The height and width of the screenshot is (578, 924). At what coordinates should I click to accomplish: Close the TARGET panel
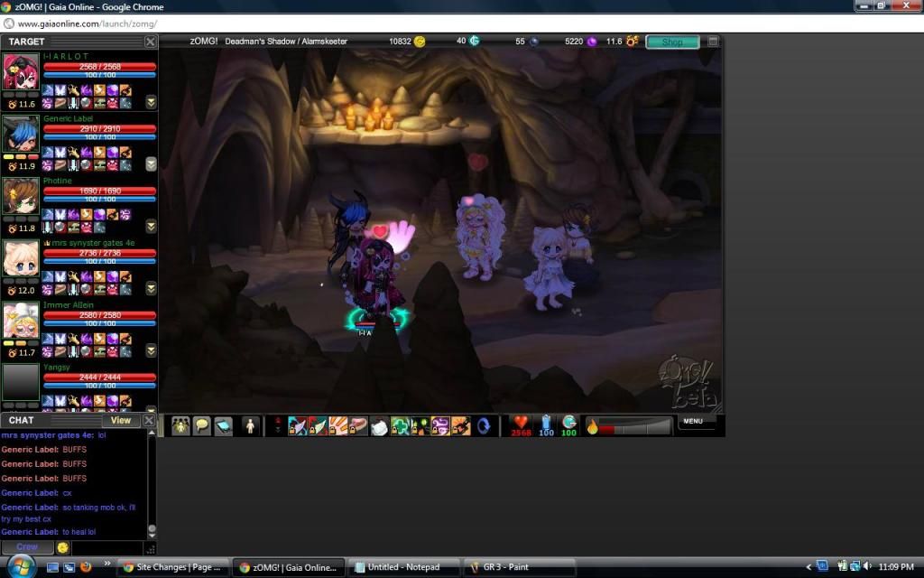tap(151, 42)
